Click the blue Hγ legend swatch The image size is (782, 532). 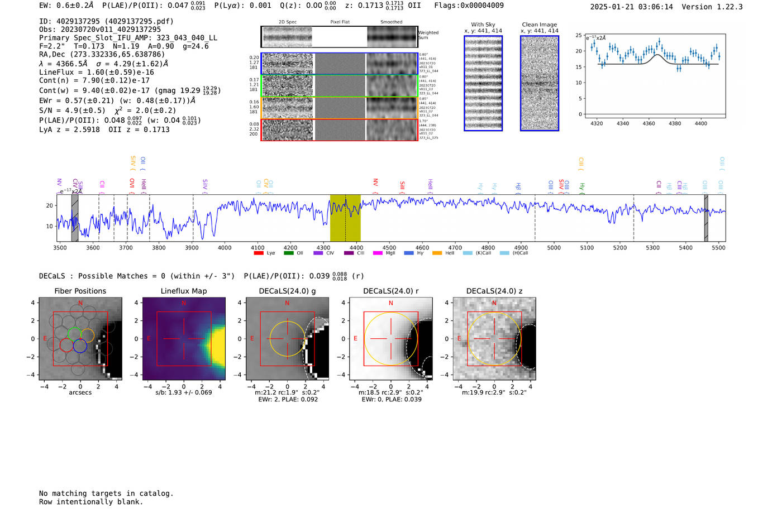tap(409, 253)
